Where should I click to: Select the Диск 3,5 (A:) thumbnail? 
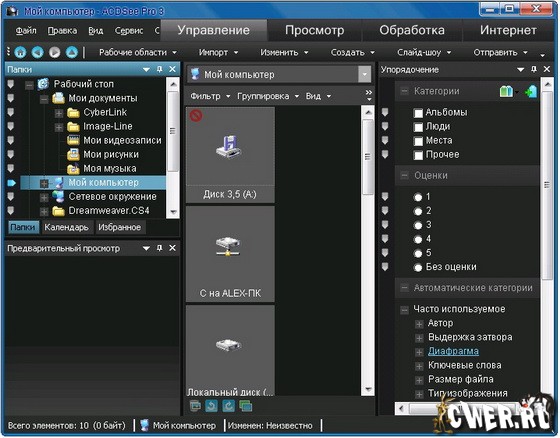(x=230, y=155)
